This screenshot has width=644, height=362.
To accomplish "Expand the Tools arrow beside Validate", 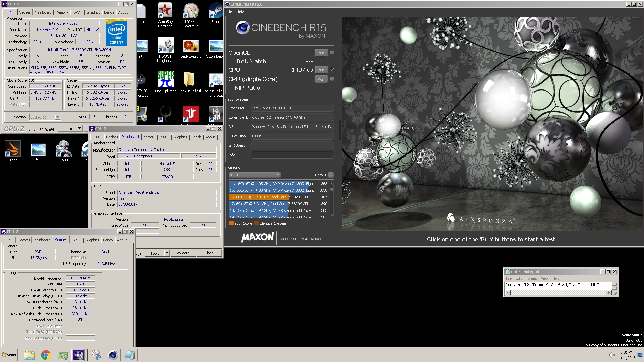I will coord(167,253).
